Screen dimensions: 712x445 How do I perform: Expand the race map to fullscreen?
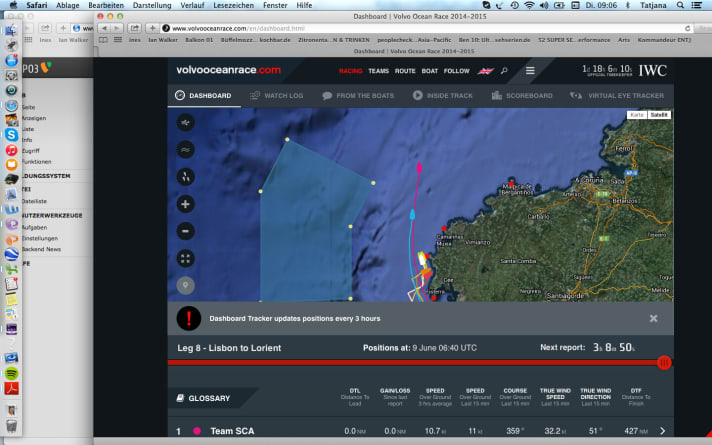pos(185,258)
